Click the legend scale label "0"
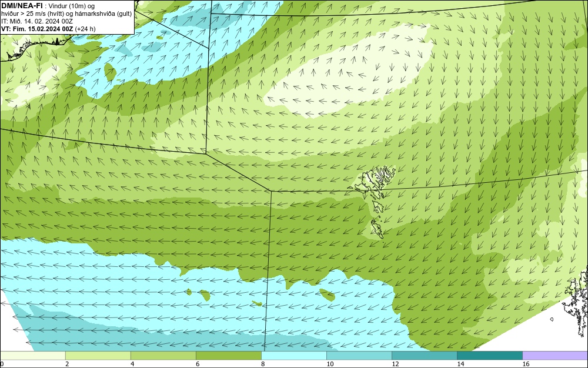This screenshot has width=588, height=368. coord(2,364)
